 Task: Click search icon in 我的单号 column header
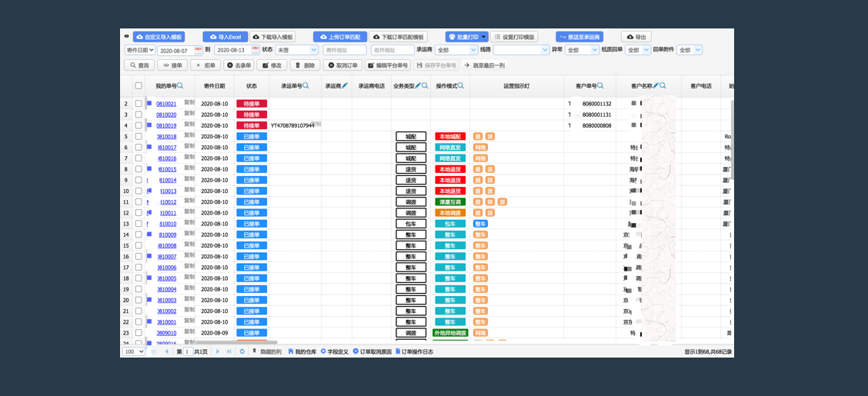pyautogui.click(x=181, y=85)
